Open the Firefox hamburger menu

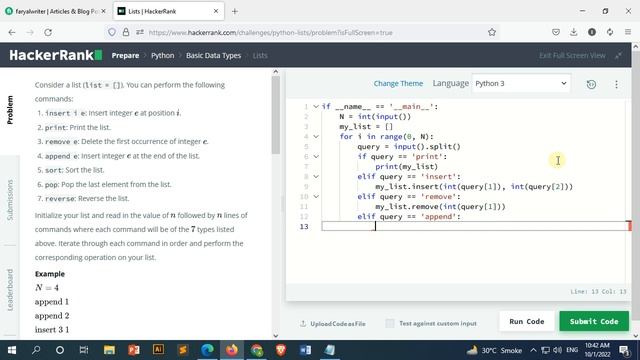628,32
